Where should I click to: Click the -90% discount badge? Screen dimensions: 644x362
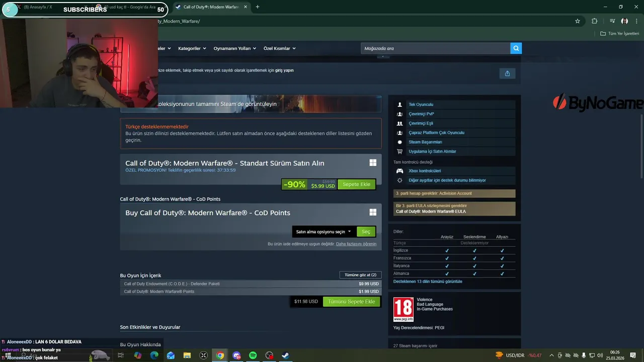pos(294,185)
